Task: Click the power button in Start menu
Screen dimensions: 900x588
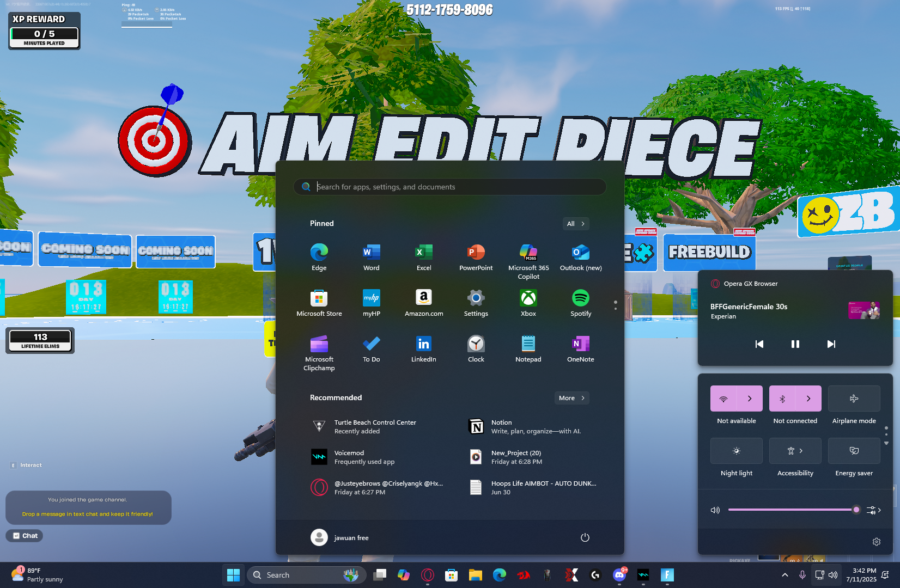Action: [x=585, y=537]
